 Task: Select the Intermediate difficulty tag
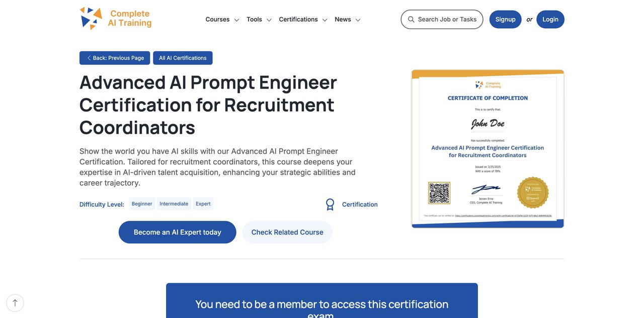click(174, 204)
